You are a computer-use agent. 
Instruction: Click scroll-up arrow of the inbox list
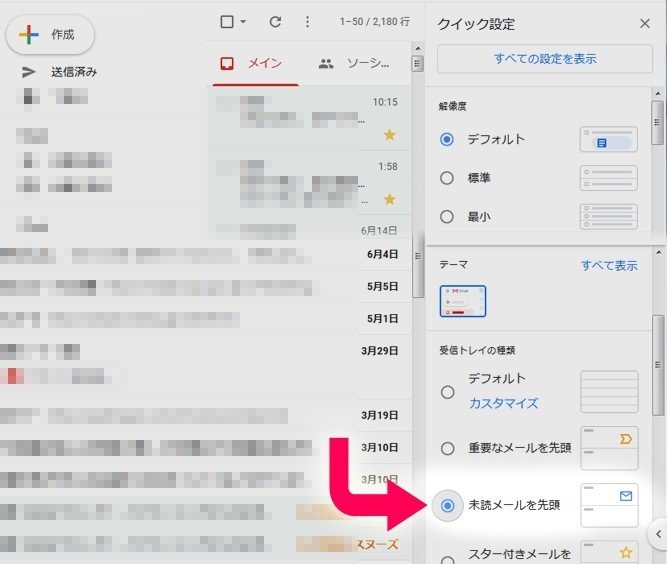point(418,48)
